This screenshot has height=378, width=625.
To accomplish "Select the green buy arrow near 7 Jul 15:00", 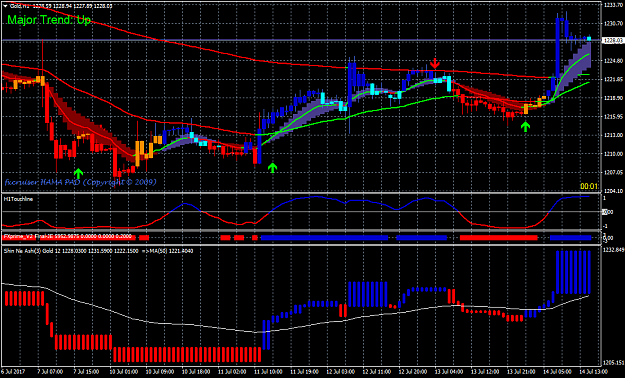I will 78,173.
